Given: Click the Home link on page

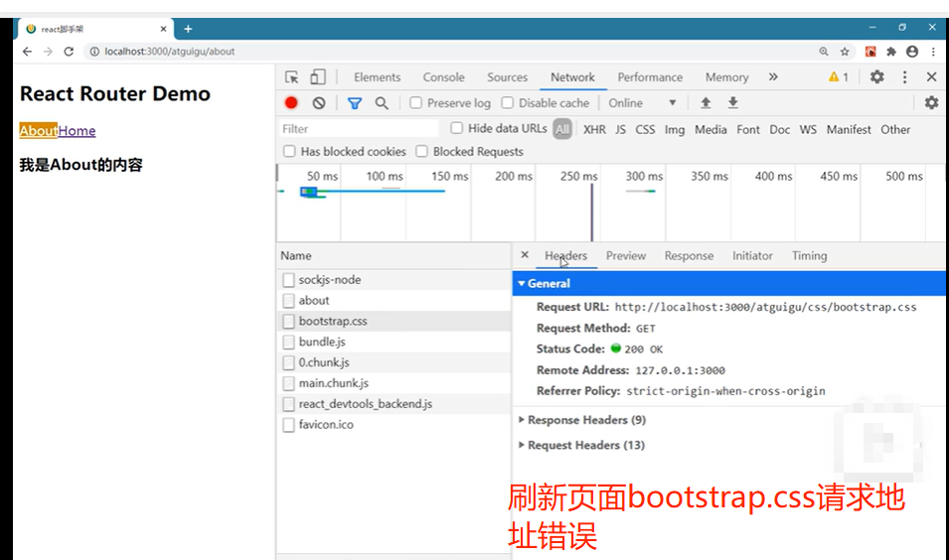Looking at the screenshot, I should (77, 131).
